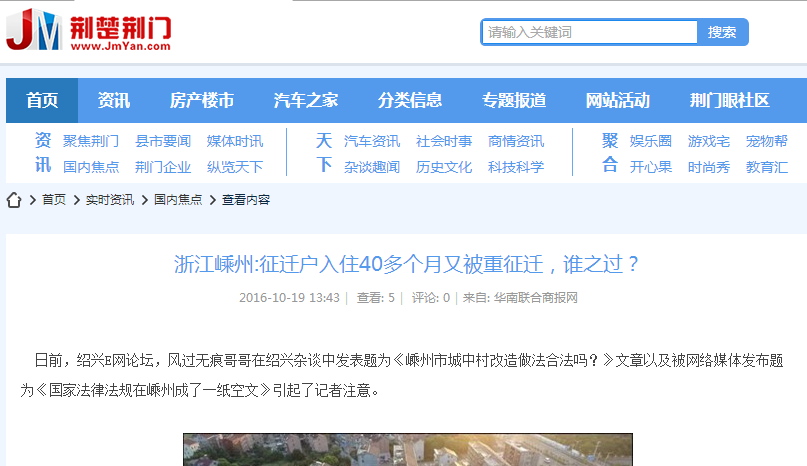Open the 宠物帮 sub-link
The image size is (807, 466).
767,141
